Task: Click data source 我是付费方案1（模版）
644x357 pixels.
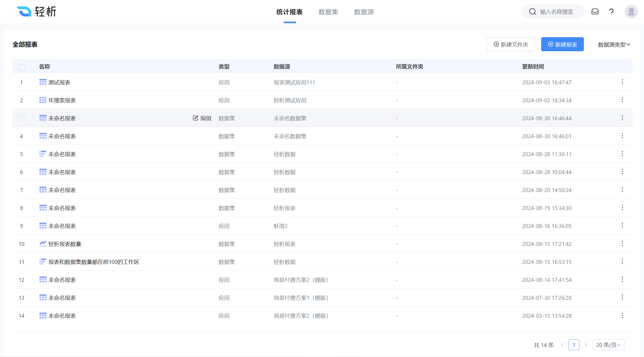Action: point(301,298)
